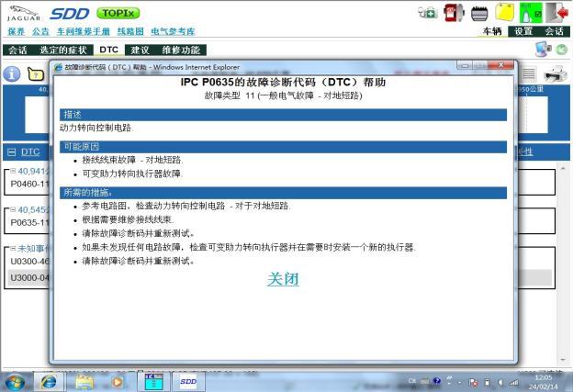Select the U3000-04 DTC row
This screenshot has height=392, width=573.
(29, 277)
